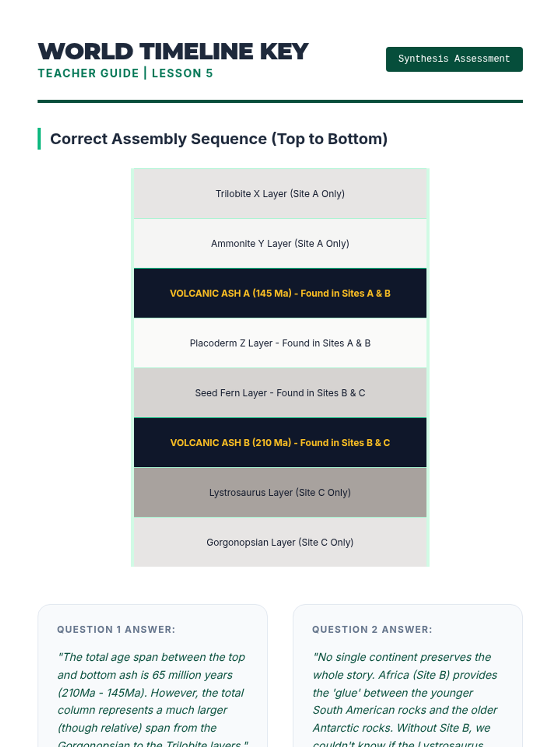
Task: Click the Gorgonopsian Layer row
Action: point(280,542)
